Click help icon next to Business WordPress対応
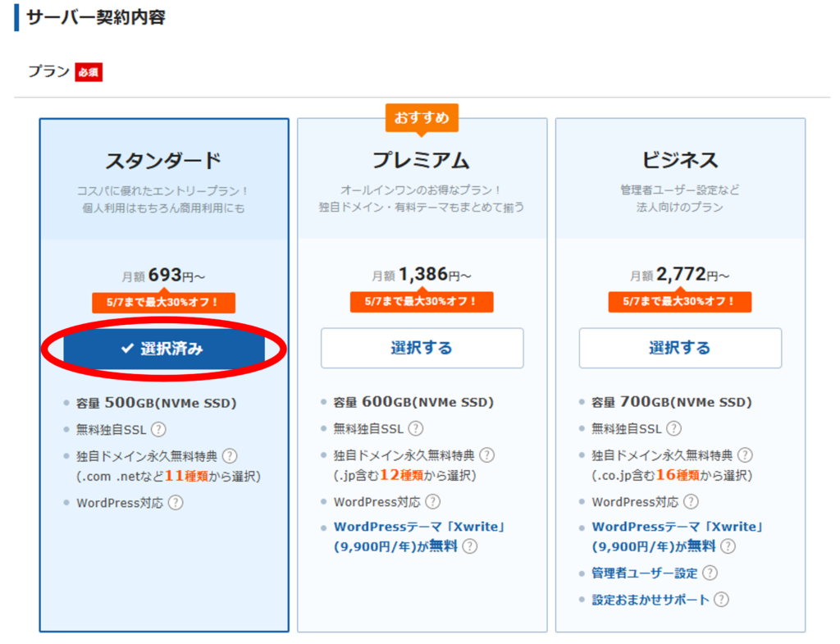 click(691, 501)
